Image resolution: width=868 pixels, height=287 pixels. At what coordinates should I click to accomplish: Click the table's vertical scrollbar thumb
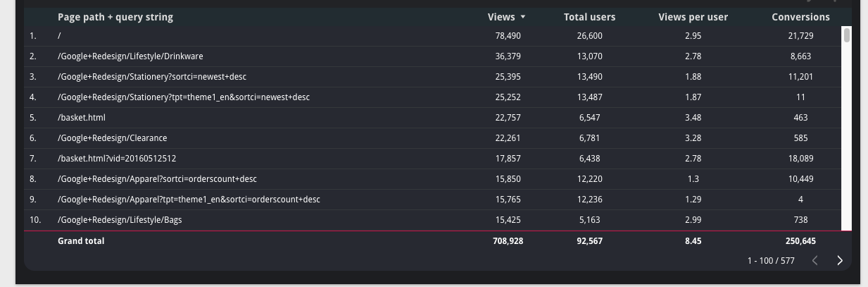point(847,35)
